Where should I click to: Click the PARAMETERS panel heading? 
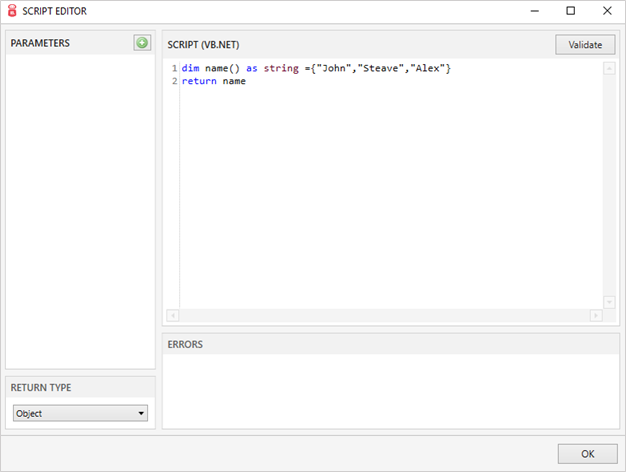pyautogui.click(x=40, y=43)
